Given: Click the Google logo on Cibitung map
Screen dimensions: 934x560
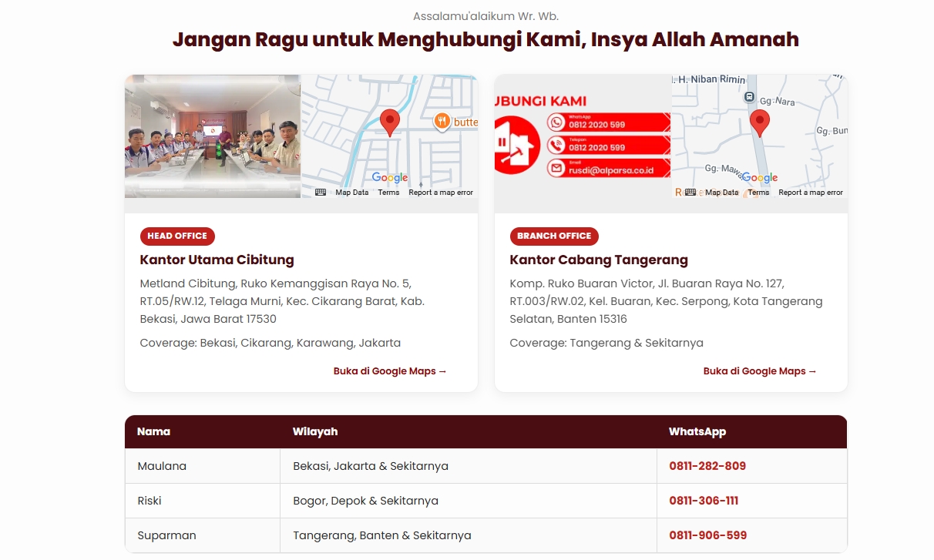Looking at the screenshot, I should [390, 178].
